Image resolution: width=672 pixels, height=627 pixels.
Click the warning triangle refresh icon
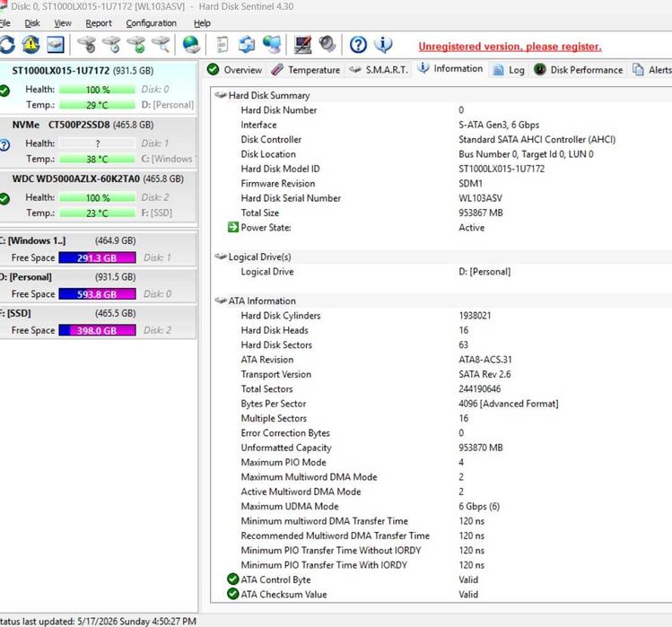pos(31,45)
